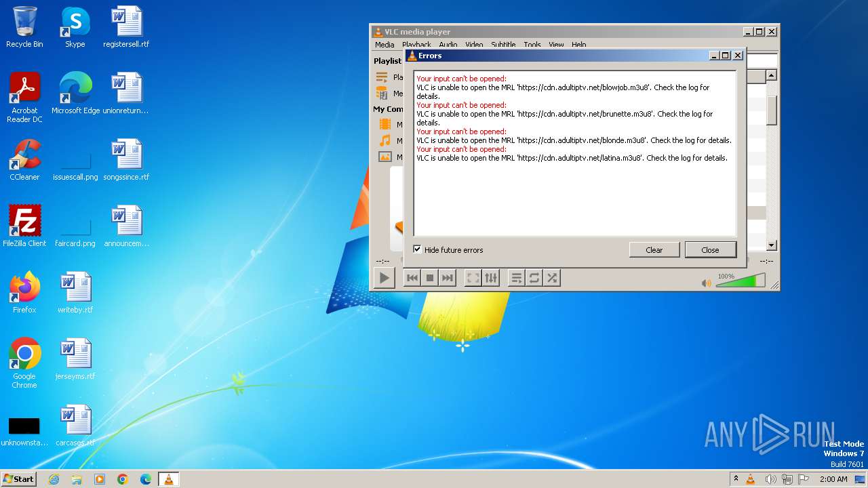Open the faircard.png file
This screenshot has height=488, width=868.
(75, 233)
